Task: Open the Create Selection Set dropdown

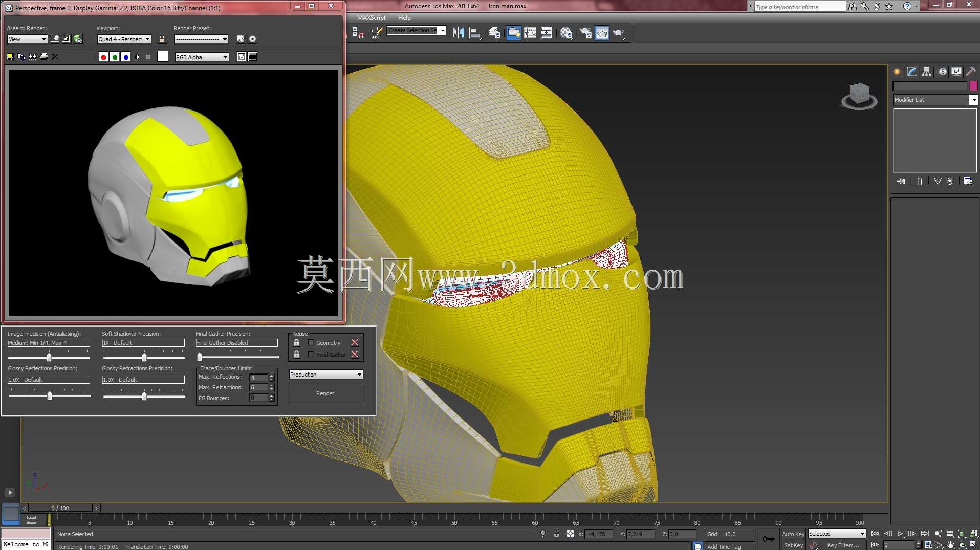Action: 417,30
